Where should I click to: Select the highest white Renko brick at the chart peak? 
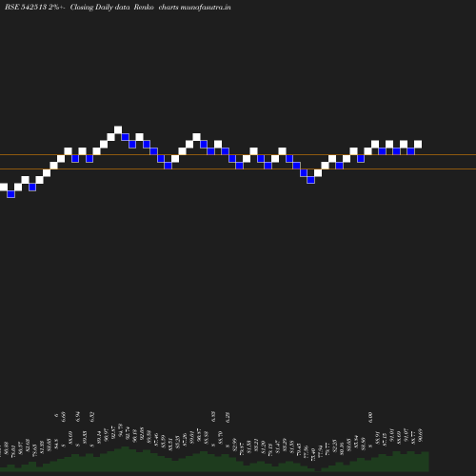(x=118, y=129)
